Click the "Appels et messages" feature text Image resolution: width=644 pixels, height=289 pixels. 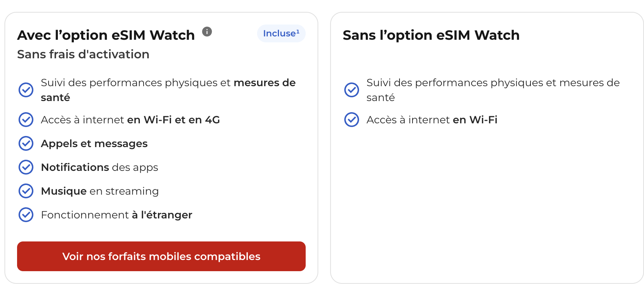tap(94, 143)
